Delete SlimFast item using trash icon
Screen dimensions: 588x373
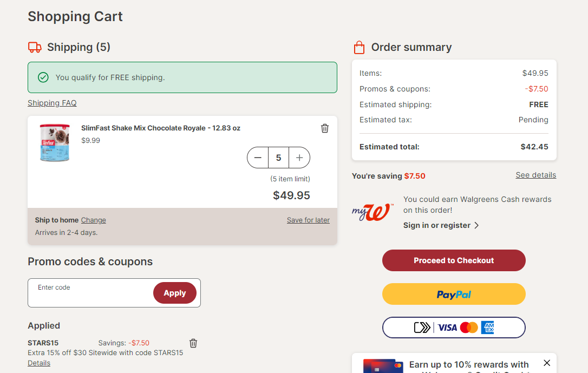325,128
